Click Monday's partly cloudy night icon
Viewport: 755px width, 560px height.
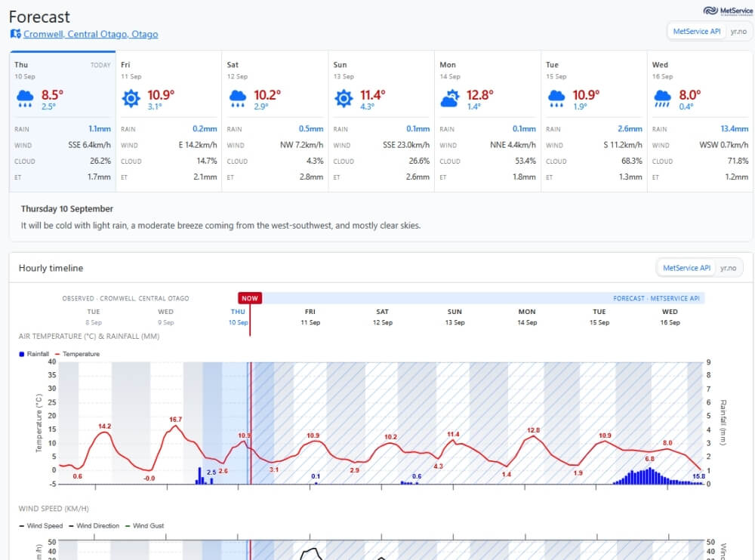(x=450, y=99)
